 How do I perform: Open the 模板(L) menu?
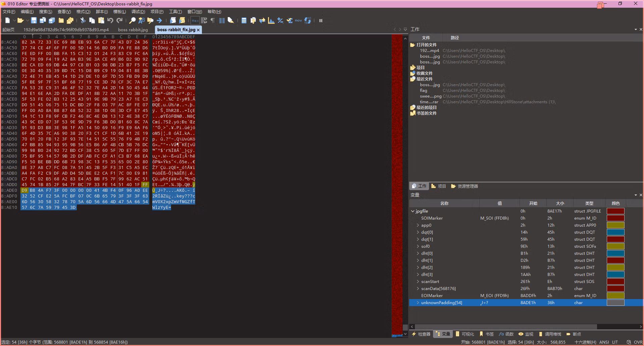point(119,12)
